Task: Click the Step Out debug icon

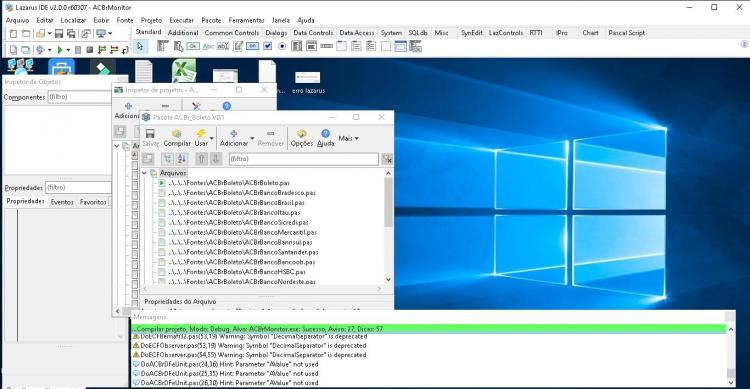Action: pos(125,50)
